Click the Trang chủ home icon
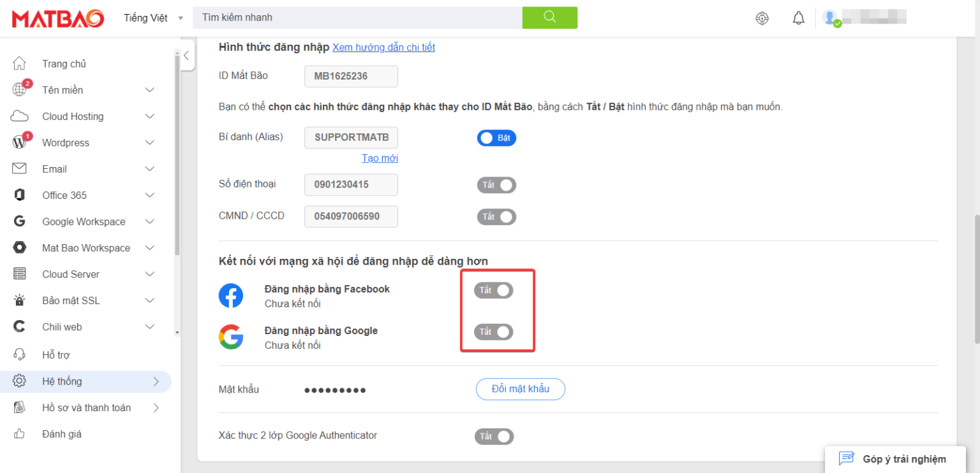This screenshot has width=980, height=473. (x=20, y=64)
